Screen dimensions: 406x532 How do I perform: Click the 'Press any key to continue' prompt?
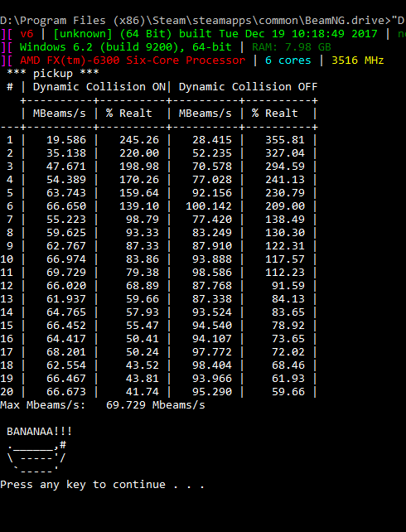[103, 484]
